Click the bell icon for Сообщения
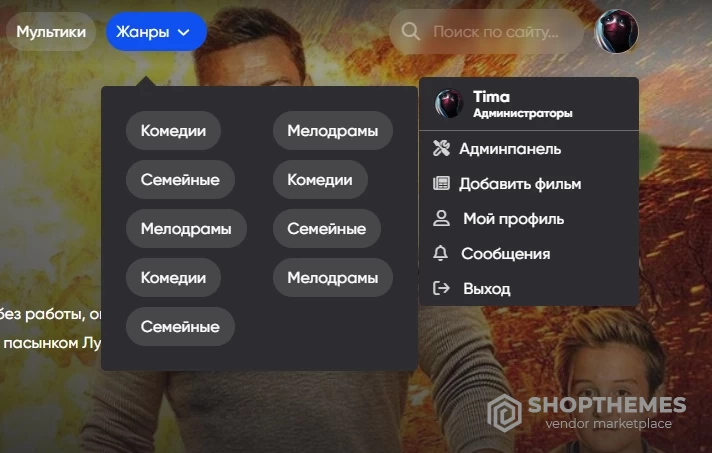Screen dimensions: 712x453 click(x=440, y=253)
